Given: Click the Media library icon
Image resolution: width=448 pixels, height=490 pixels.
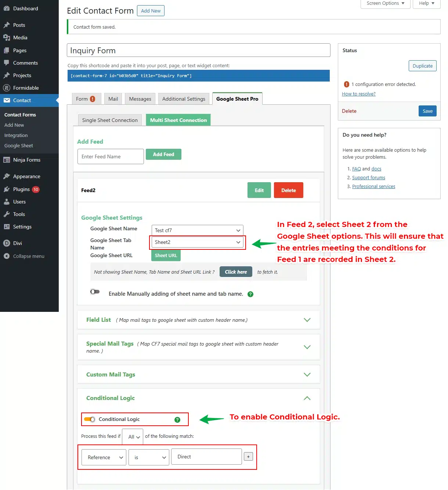Looking at the screenshot, I should coord(7,37).
